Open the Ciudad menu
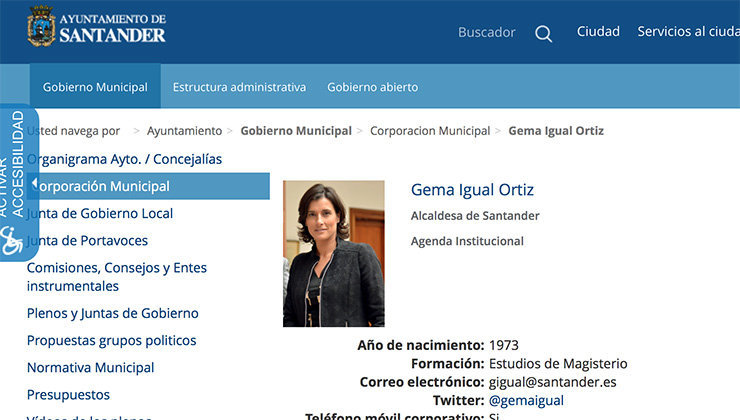Screen dimensions: 740x420 [x=598, y=32]
